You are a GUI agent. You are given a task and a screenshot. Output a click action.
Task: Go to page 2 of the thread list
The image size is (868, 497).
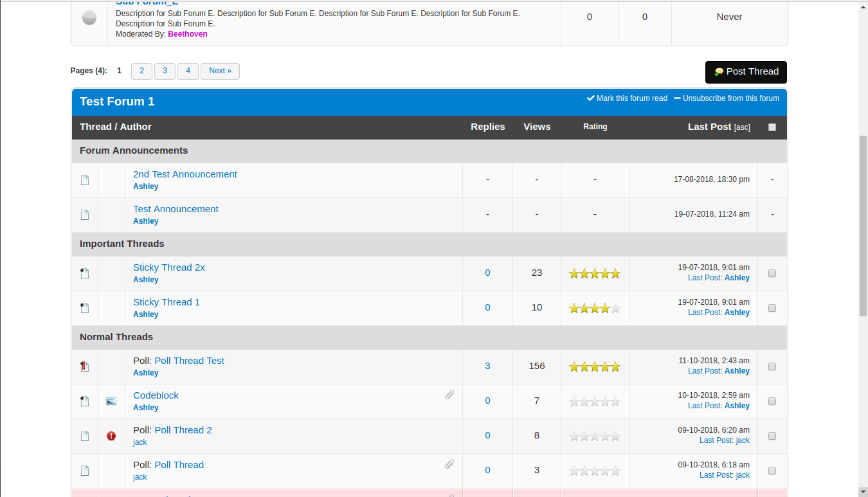pyautogui.click(x=141, y=71)
